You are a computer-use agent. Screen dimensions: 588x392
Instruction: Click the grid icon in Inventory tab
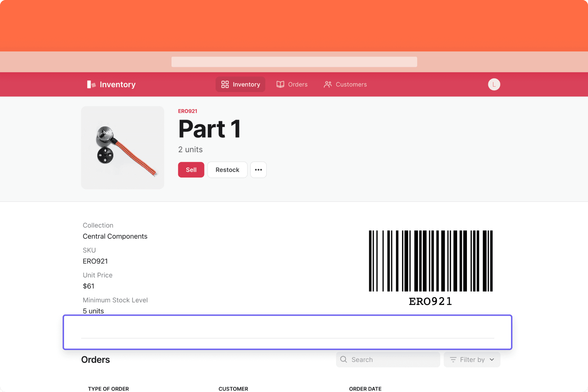pos(225,84)
